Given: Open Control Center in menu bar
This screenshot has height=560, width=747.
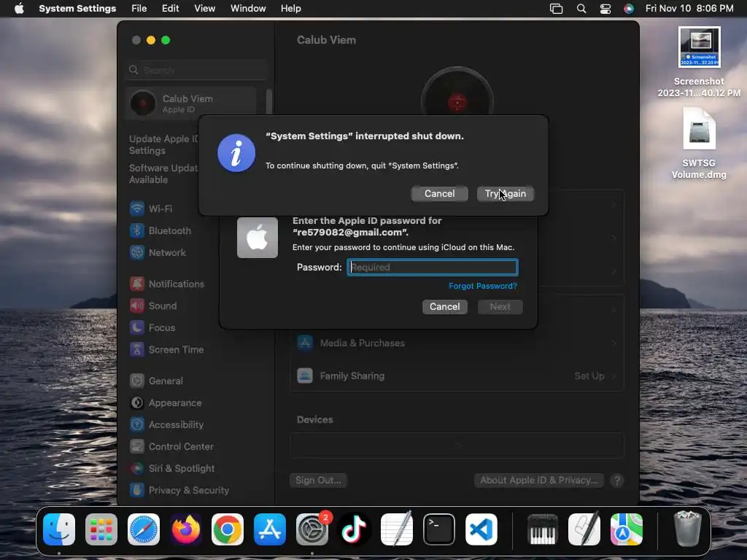Looking at the screenshot, I should (605, 9).
